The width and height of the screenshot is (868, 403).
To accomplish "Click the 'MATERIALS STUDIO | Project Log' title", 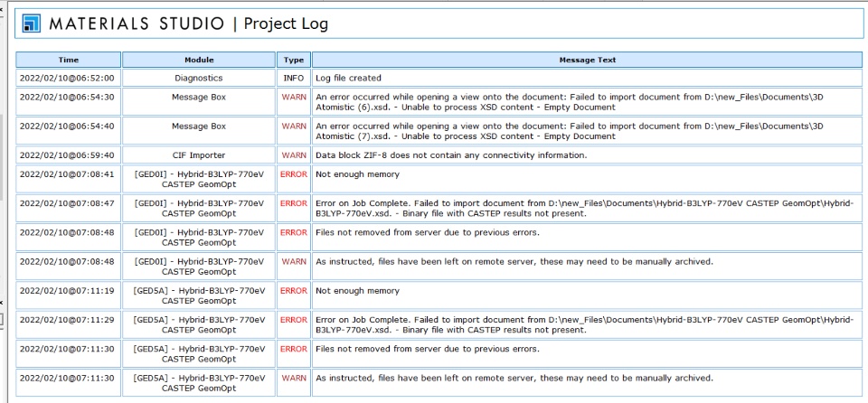I will (x=188, y=23).
